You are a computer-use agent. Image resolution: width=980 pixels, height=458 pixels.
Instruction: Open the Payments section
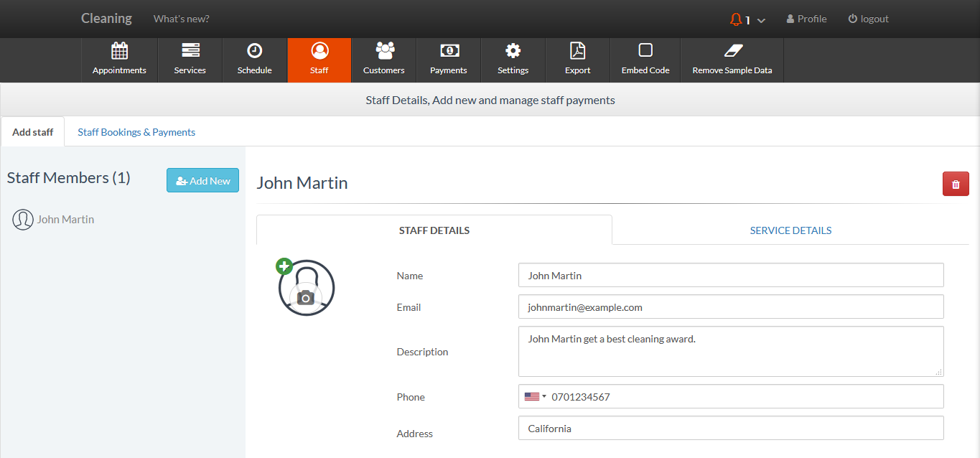tap(449, 60)
